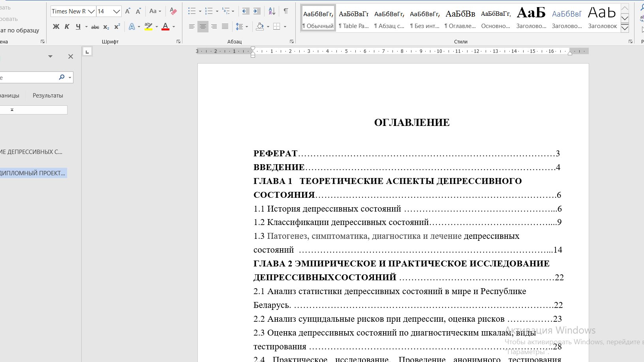The width and height of the screenshot is (644, 362).
Task: Insert a bulleted list
Action: click(x=192, y=11)
